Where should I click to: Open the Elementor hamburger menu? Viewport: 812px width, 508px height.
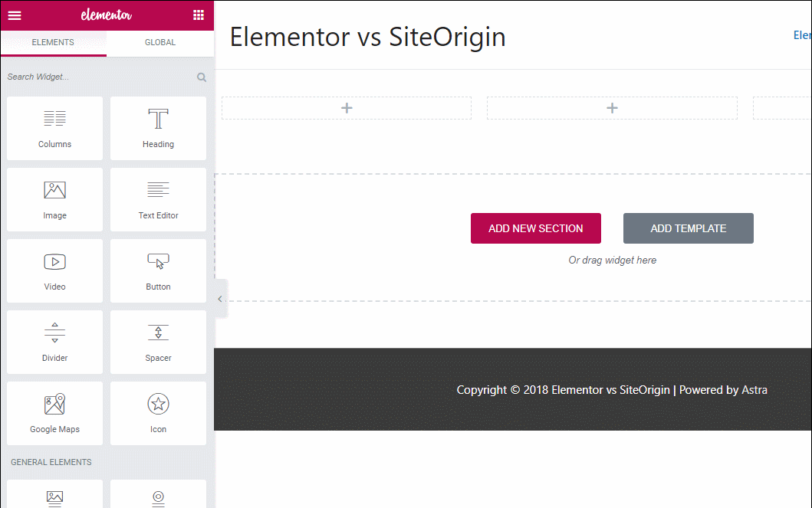pos(15,15)
